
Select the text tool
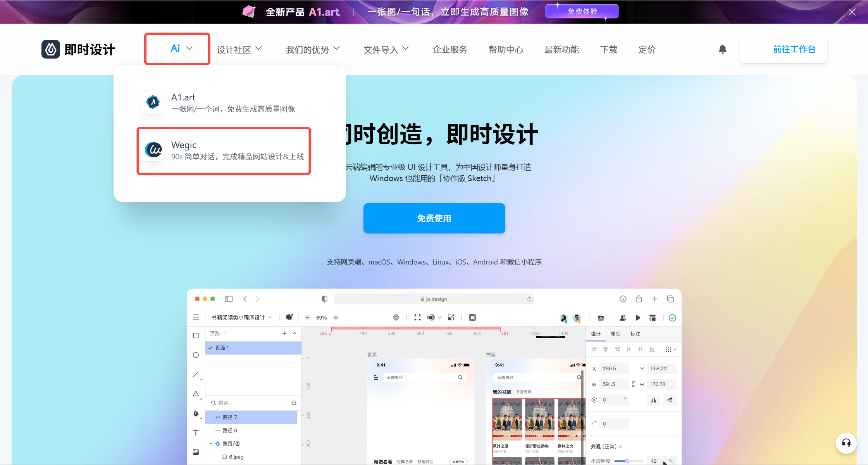(x=196, y=432)
